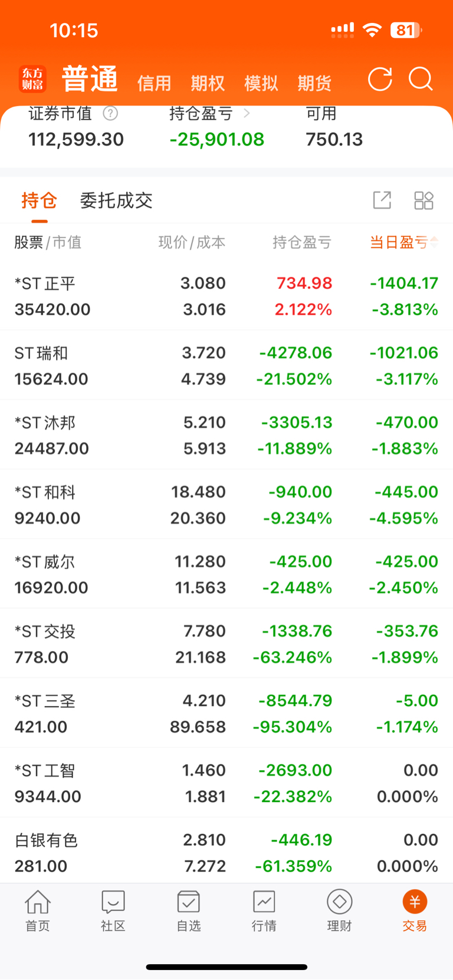The image size is (453, 980).
Task: Switch to 委托成交 tab
Action: pos(116,200)
